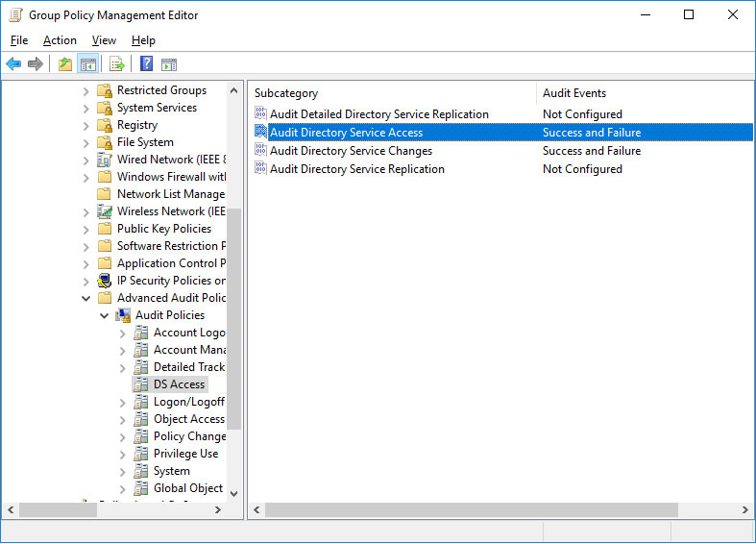Screen dimensions: 756x544
Task: Collapse the Audit Policies node
Action: click(104, 316)
